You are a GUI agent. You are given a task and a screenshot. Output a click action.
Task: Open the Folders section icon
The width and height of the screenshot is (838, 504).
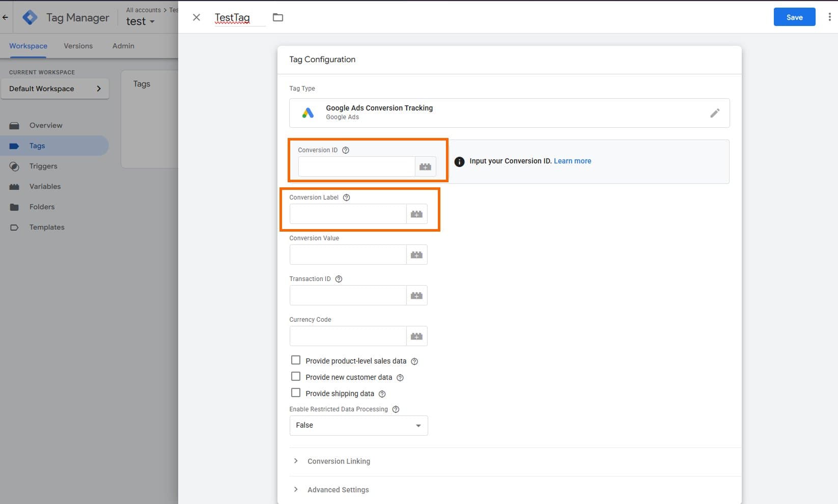[14, 207]
